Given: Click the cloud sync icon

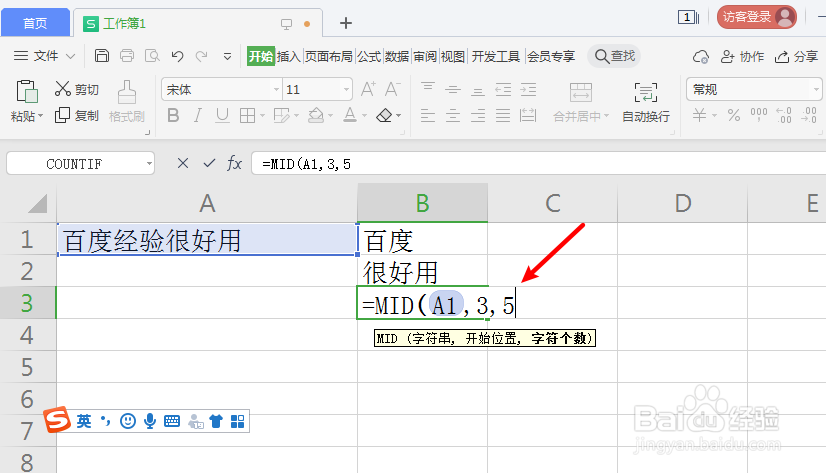Looking at the screenshot, I should click(x=701, y=56).
